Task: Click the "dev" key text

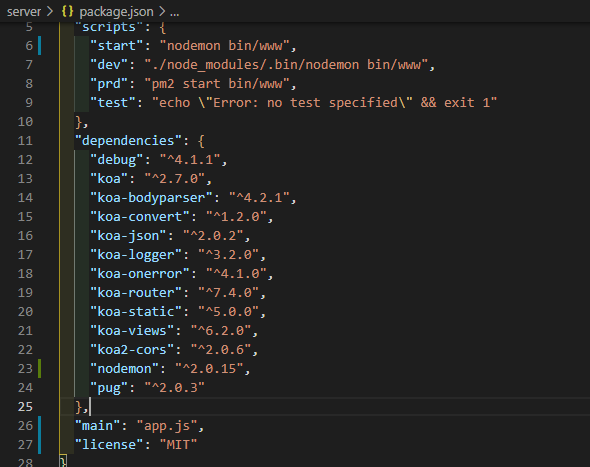Action: [x=109, y=65]
